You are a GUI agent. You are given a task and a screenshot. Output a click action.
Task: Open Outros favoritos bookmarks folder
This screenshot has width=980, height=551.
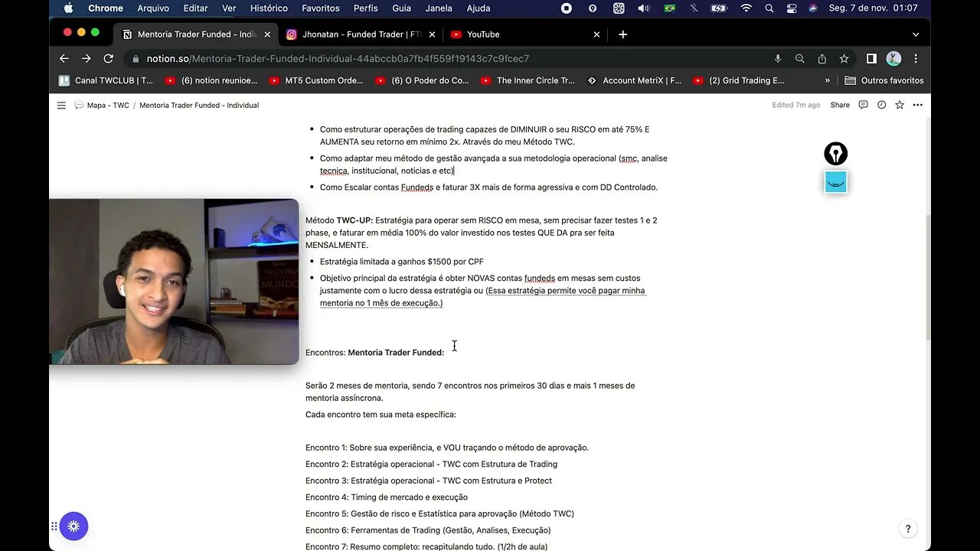884,80
